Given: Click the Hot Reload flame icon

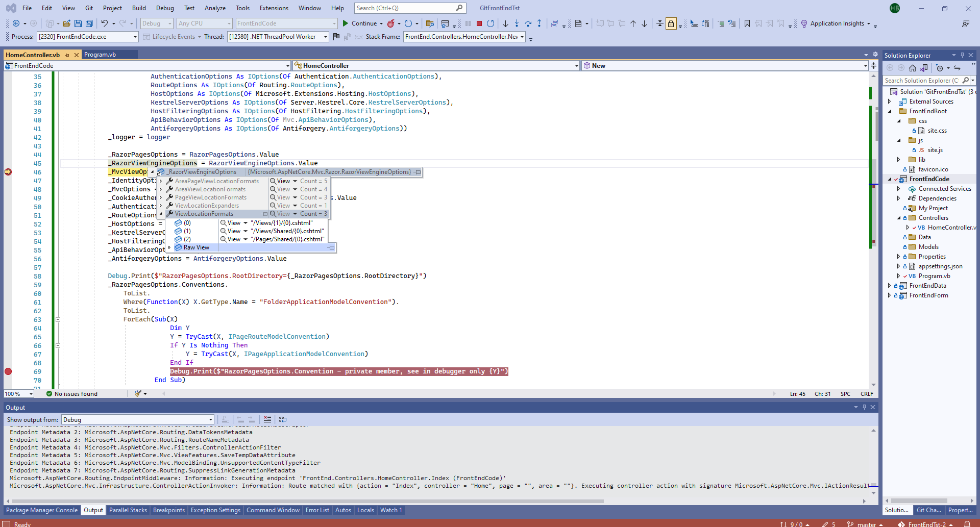Looking at the screenshot, I should [x=390, y=23].
